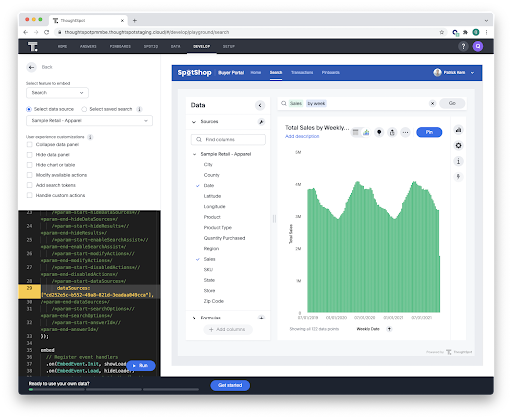Open the browser tab list chevron
The height and width of the screenshot is (419, 512).
(x=486, y=21)
